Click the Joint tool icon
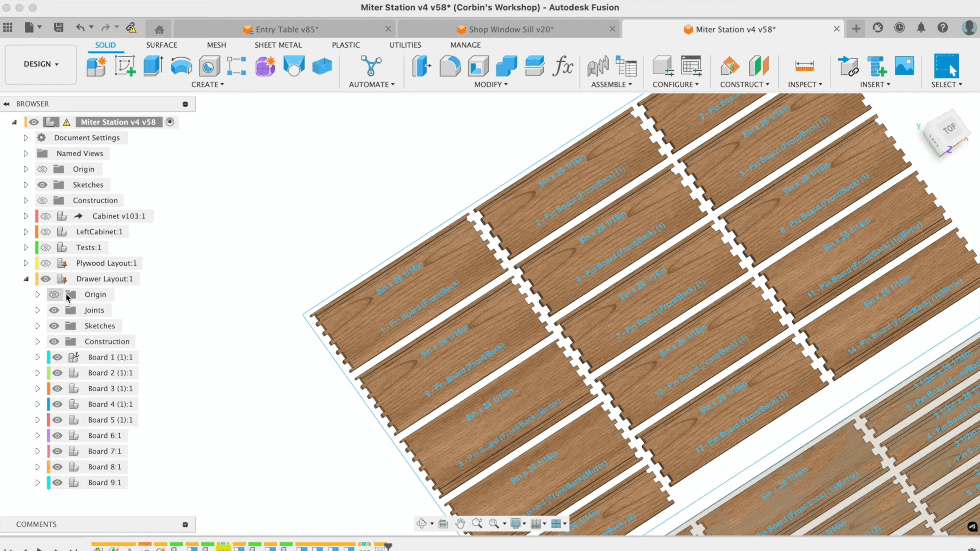The width and height of the screenshot is (980, 551). (598, 66)
